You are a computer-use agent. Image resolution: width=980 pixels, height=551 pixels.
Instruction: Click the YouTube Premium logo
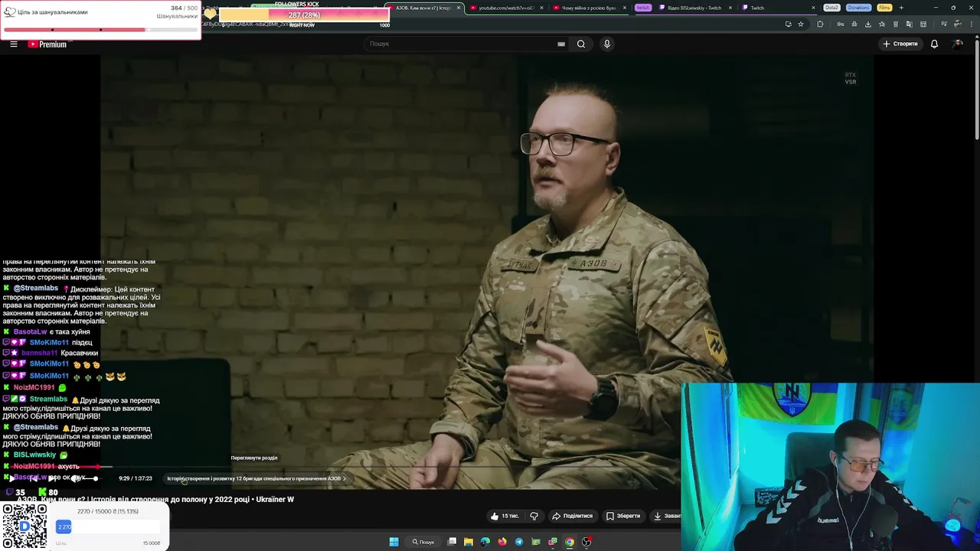tap(48, 44)
